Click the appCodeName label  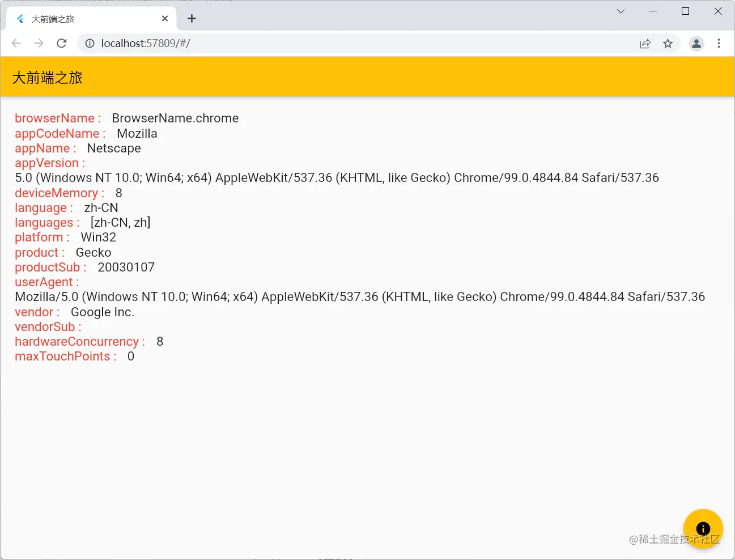(60, 133)
